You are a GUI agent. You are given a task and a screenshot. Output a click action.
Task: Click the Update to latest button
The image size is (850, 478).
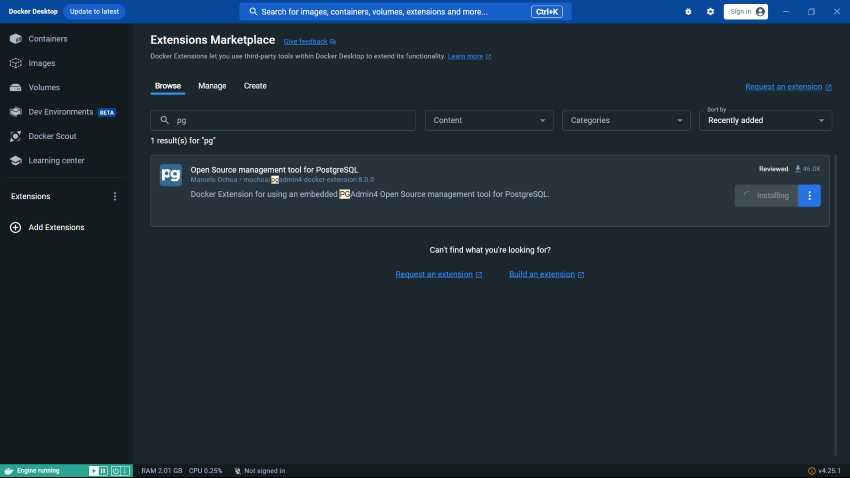[94, 11]
